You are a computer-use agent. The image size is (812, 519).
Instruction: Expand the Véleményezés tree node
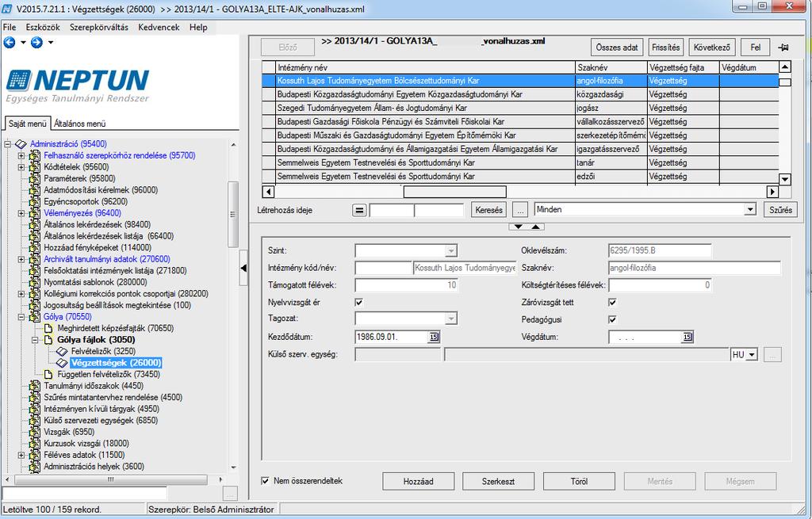[21, 213]
